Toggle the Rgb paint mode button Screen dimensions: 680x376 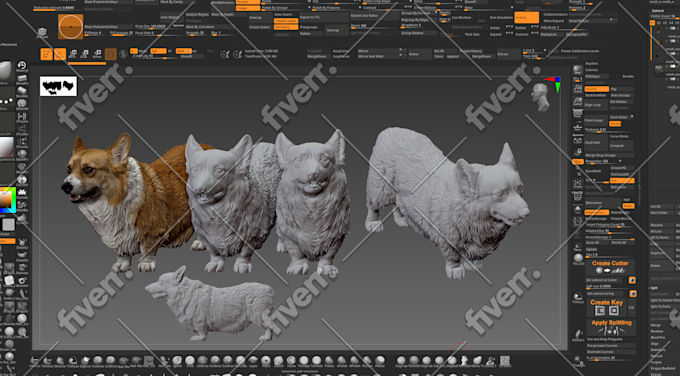click(x=158, y=51)
